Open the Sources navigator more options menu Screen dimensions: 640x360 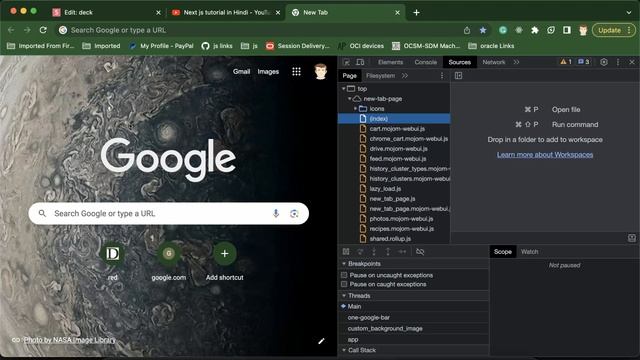tap(442, 76)
